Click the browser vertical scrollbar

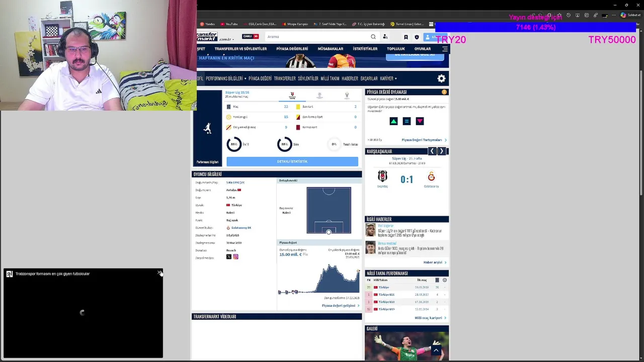[x=641, y=133]
